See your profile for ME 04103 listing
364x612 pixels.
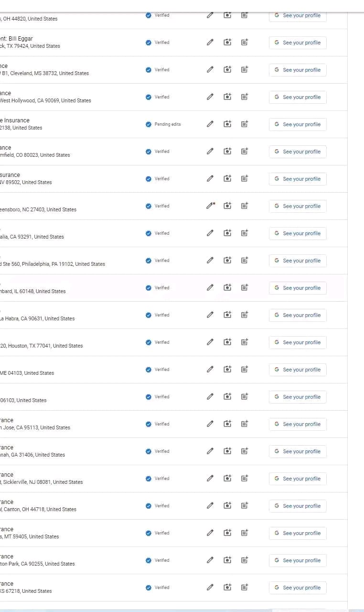(298, 370)
